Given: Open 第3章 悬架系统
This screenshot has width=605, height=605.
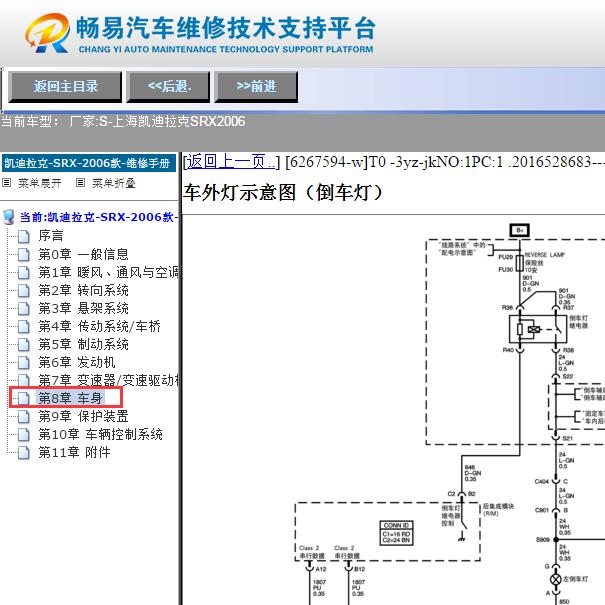Looking at the screenshot, I should point(83,308).
